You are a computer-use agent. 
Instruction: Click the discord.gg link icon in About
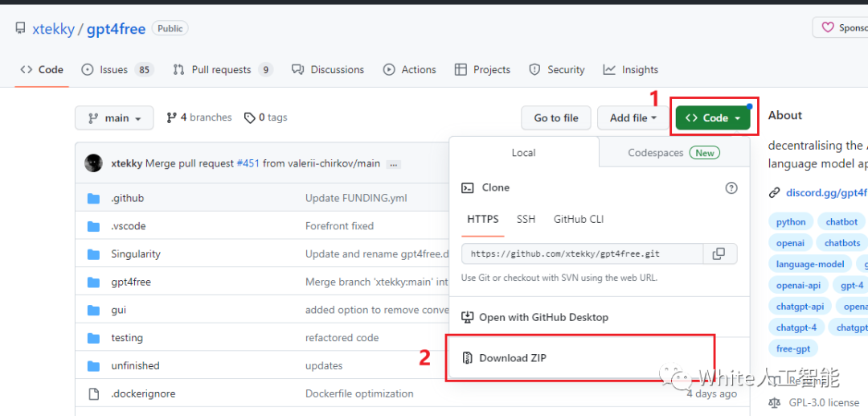(774, 192)
